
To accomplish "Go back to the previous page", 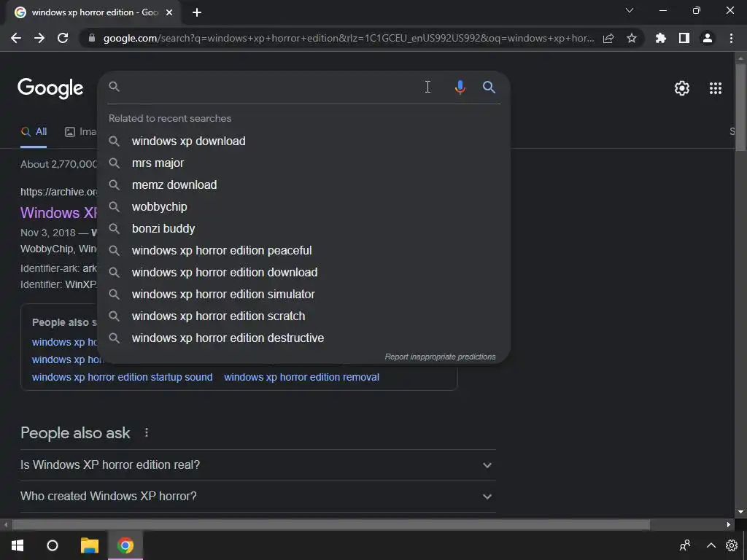I will click(x=16, y=38).
